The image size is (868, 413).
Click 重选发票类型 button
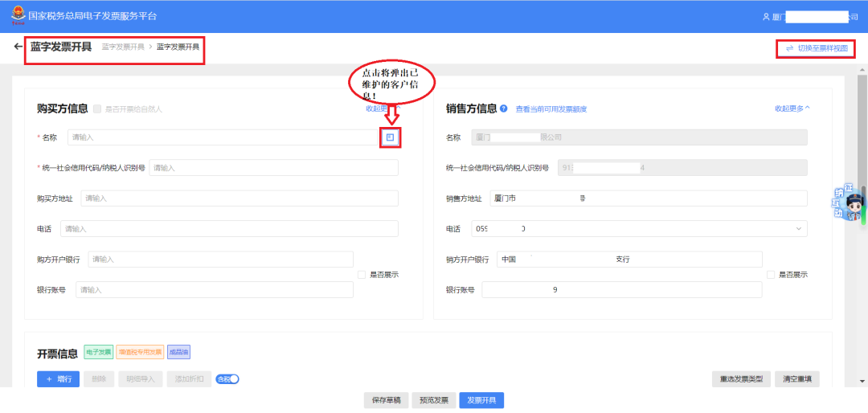(x=741, y=379)
